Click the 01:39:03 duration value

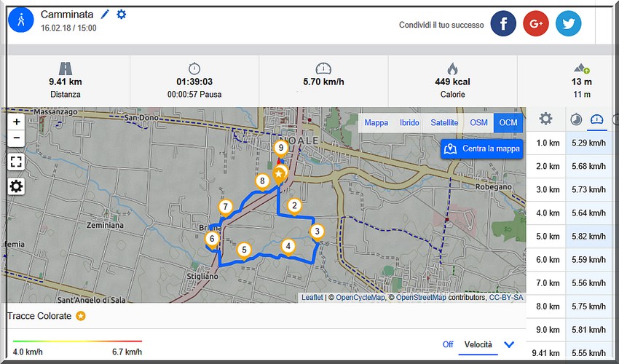pos(194,82)
